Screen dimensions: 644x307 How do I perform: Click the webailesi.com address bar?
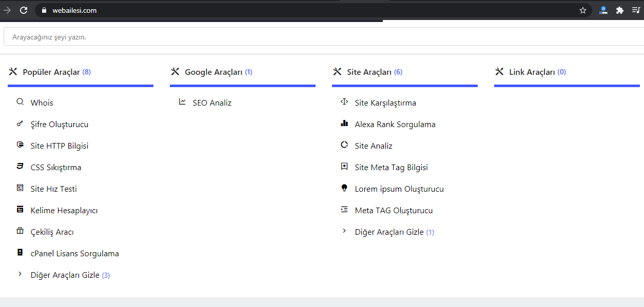point(313,10)
